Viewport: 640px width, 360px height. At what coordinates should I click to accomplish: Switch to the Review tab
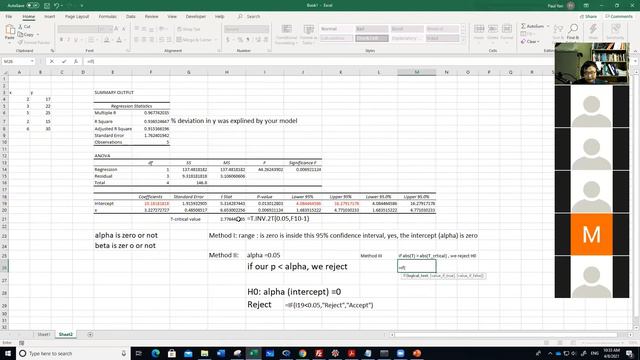[x=151, y=17]
